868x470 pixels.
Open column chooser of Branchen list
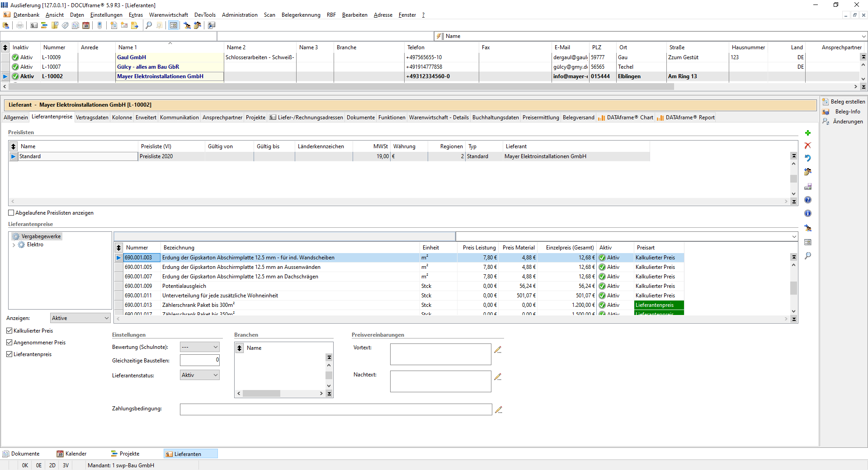(240, 348)
